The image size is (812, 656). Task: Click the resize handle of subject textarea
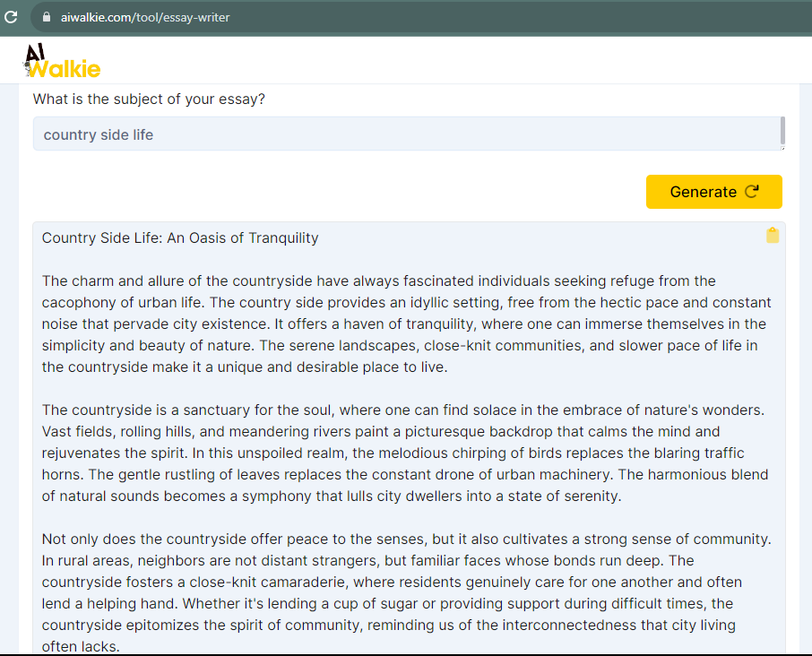782,148
